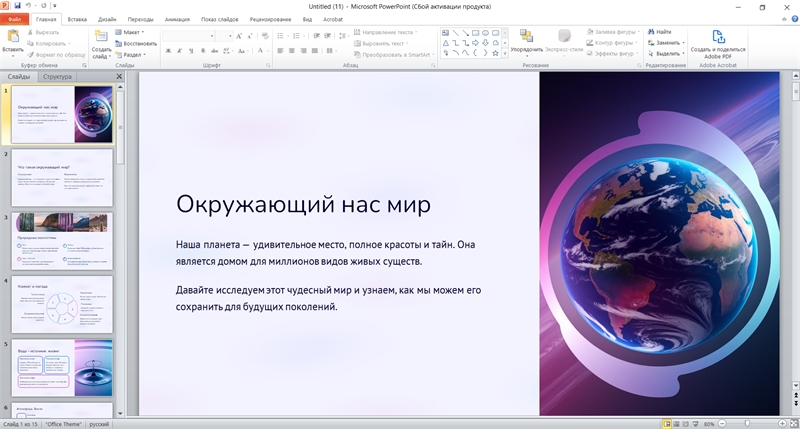Click the bulleted list icon

tap(280, 36)
